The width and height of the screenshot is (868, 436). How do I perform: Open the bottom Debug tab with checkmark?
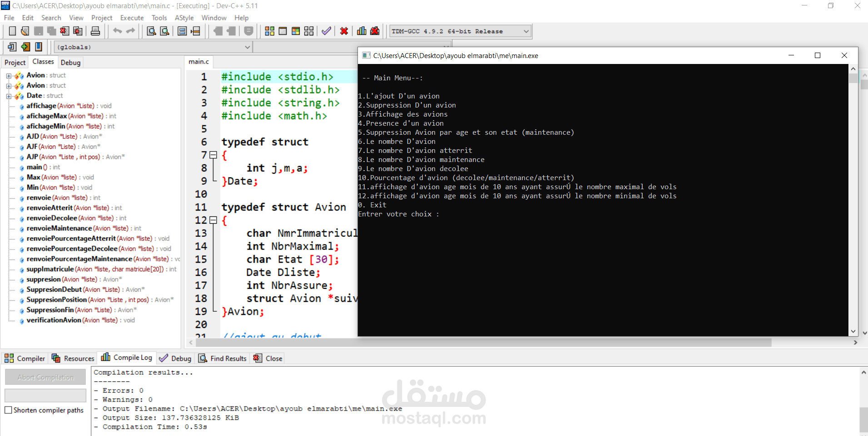(176, 358)
